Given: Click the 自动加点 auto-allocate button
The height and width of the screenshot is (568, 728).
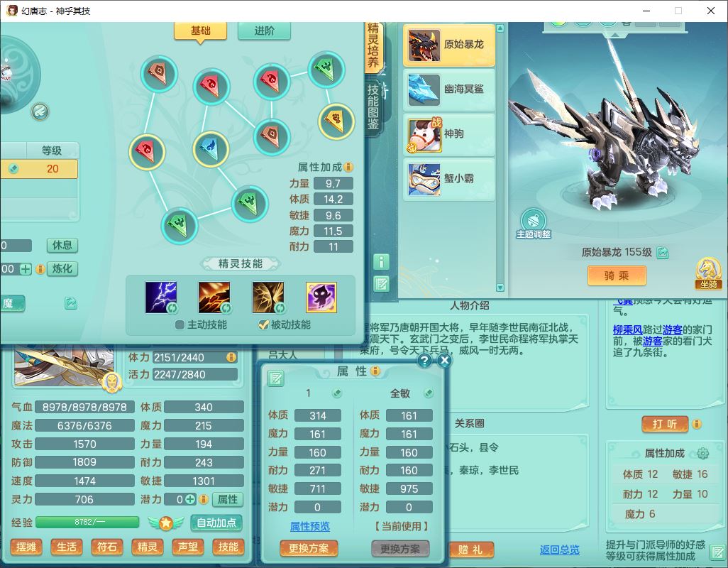Looking at the screenshot, I should (x=216, y=523).
